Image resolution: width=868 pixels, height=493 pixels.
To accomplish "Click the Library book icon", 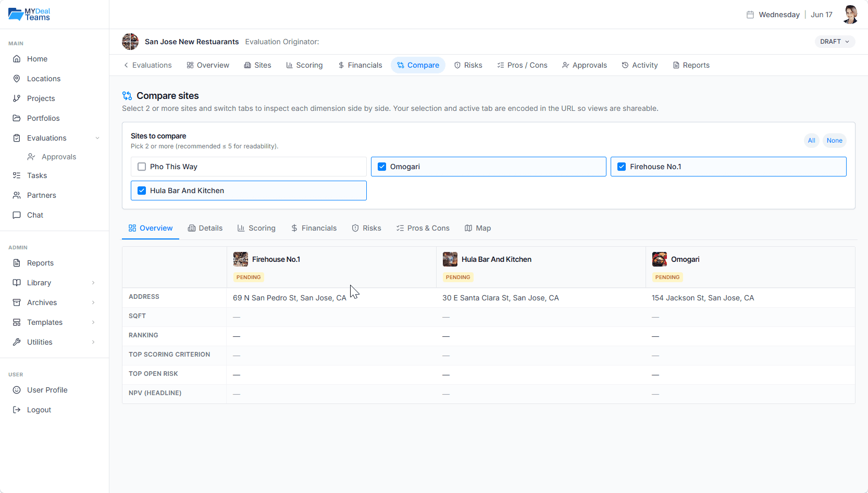I will click(17, 283).
